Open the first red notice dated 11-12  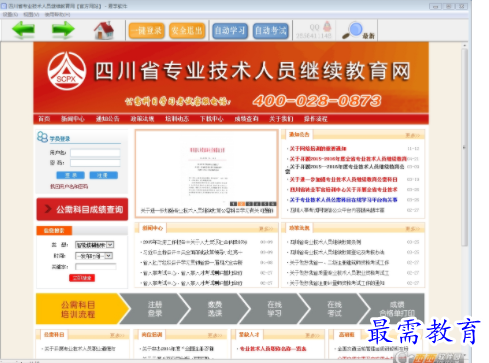coord(318,149)
